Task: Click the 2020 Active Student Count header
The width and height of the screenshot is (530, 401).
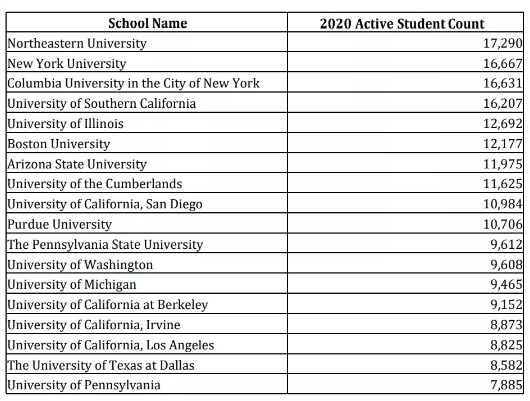Action: (x=402, y=24)
